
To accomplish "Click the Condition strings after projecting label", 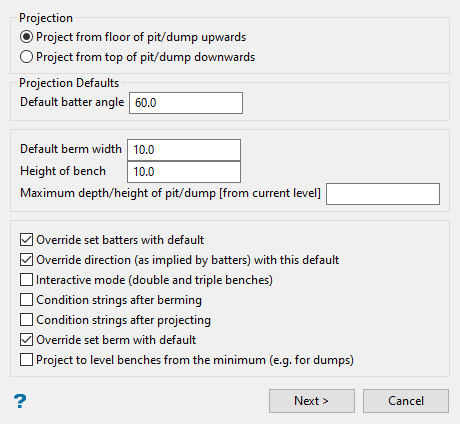I will (x=123, y=320).
